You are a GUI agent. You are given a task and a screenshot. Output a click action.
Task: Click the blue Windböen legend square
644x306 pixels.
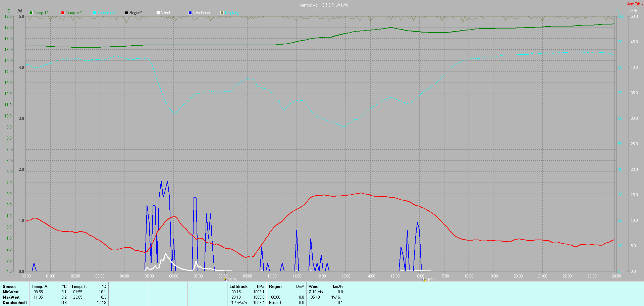(190, 13)
